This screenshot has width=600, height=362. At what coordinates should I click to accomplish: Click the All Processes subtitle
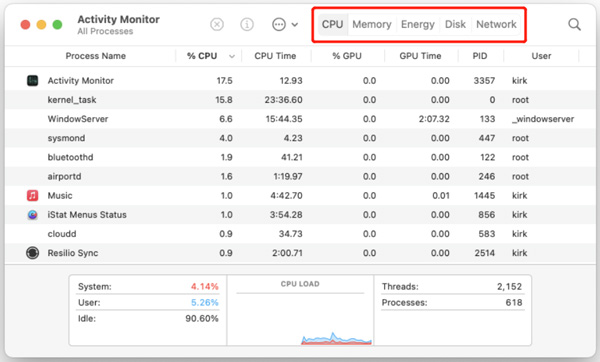point(105,31)
